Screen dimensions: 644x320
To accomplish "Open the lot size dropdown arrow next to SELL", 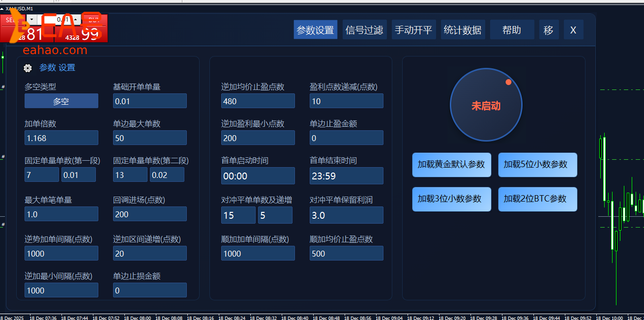I will click(x=31, y=20).
